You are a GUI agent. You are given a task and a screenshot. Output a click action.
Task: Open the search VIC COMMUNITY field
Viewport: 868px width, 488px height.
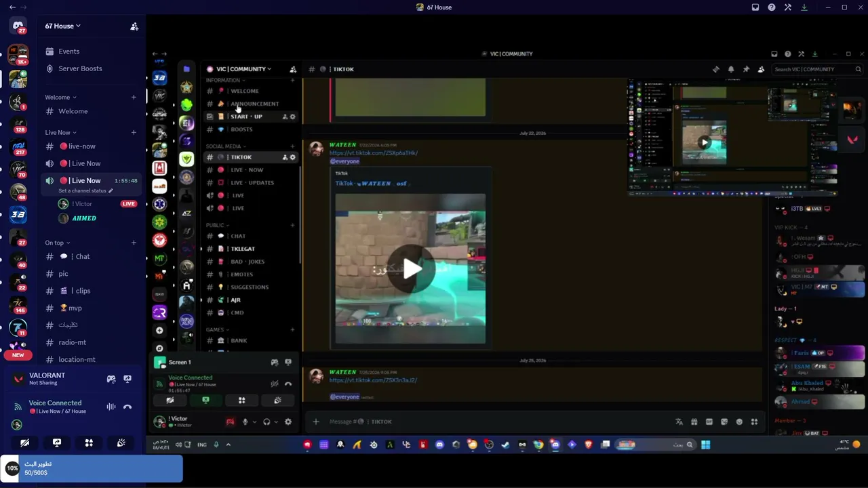[818, 69]
